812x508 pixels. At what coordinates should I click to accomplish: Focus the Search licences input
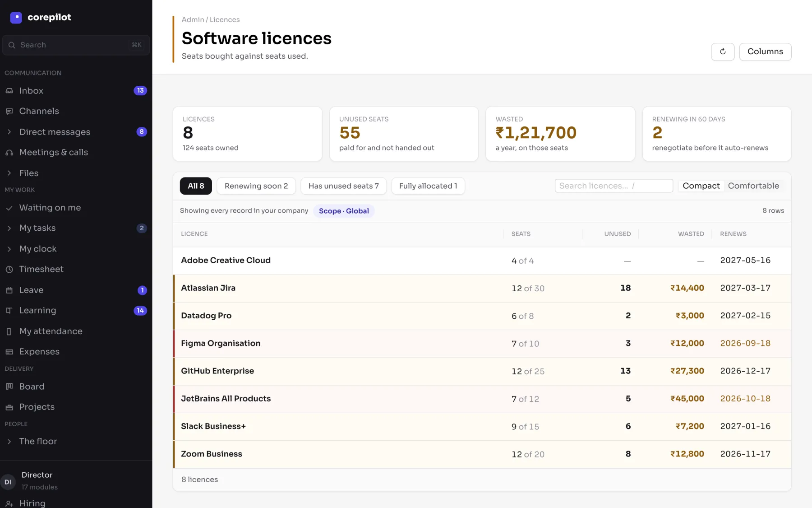pos(614,186)
